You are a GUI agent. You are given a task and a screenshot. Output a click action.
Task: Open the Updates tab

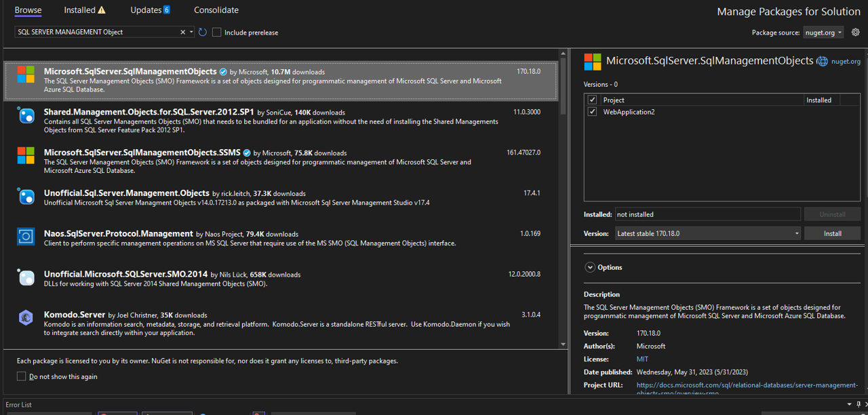[146, 10]
